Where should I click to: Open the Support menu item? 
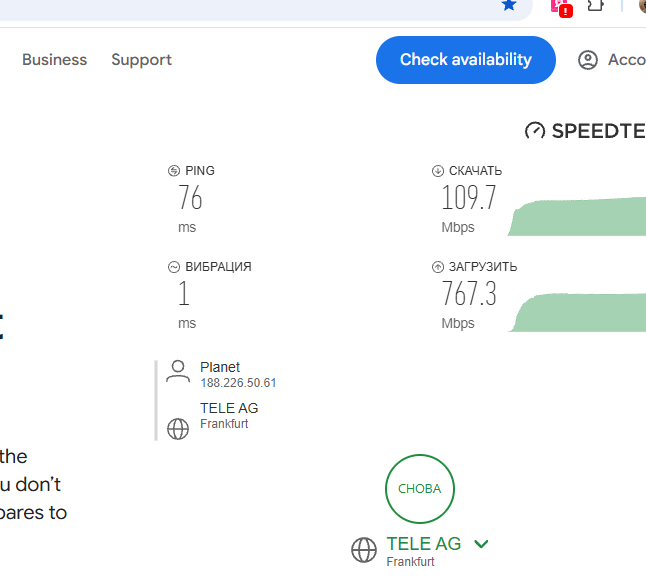(x=141, y=60)
